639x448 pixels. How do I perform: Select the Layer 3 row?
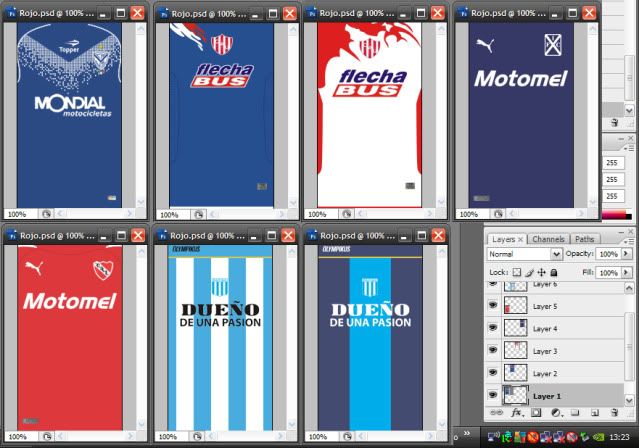[555, 350]
